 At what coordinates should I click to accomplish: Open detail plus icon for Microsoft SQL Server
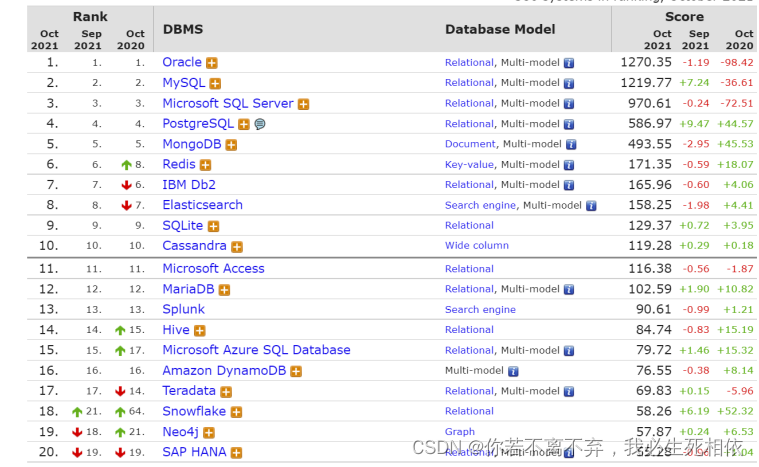tap(304, 104)
